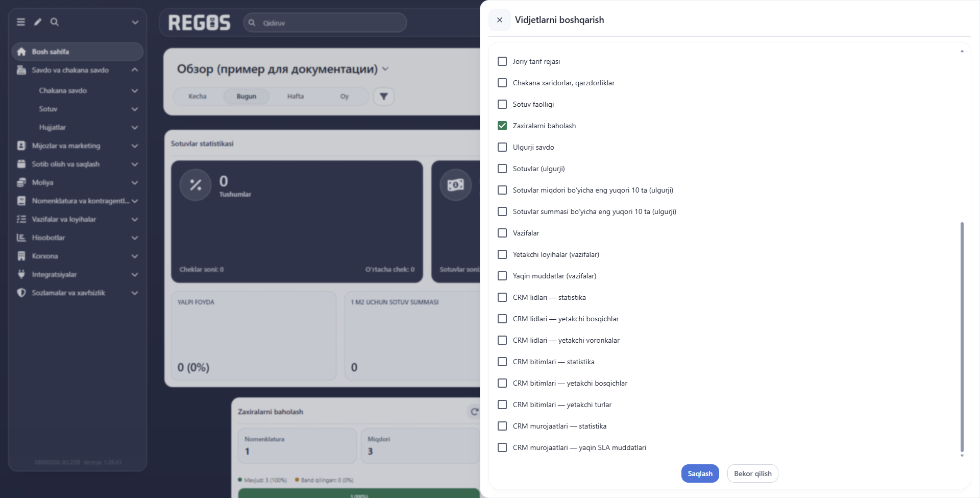Click the Saqlash button
This screenshot has height=498, width=980.
click(700, 473)
